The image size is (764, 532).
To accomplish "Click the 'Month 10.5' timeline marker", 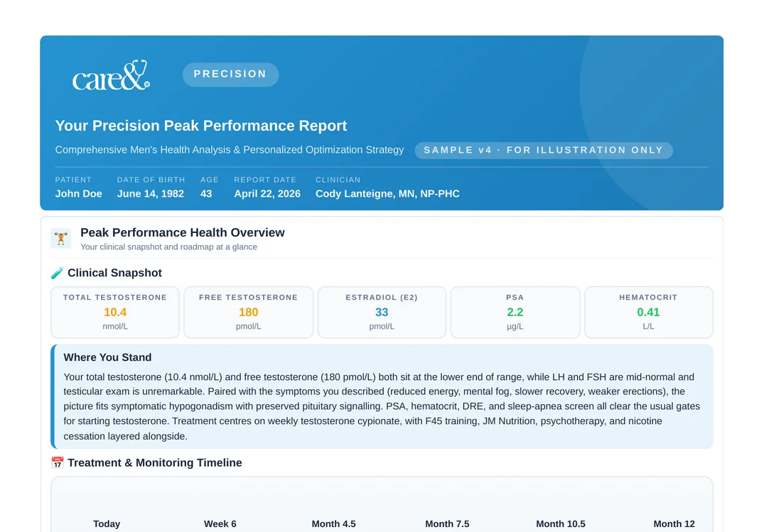I will click(561, 523).
